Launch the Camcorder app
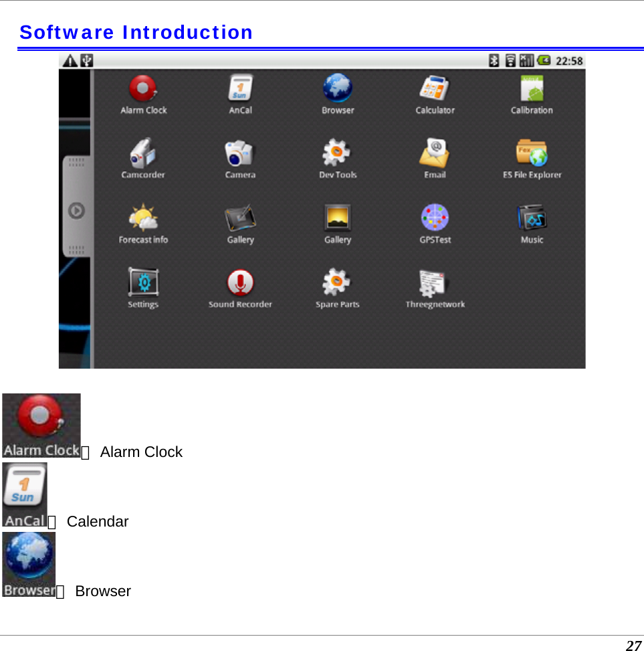Image resolution: width=644 pixels, height=651 pixels. click(142, 154)
